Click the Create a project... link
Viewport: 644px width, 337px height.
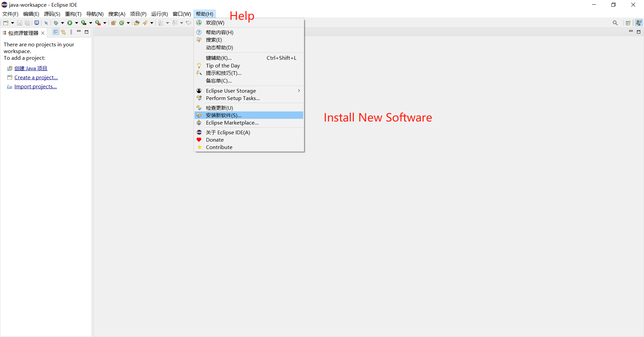click(36, 77)
